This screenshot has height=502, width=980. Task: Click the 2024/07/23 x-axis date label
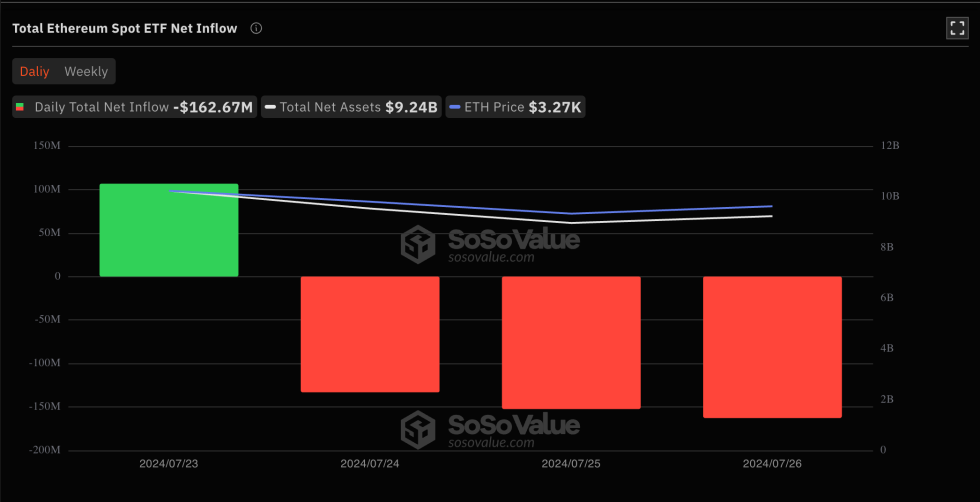[169, 464]
